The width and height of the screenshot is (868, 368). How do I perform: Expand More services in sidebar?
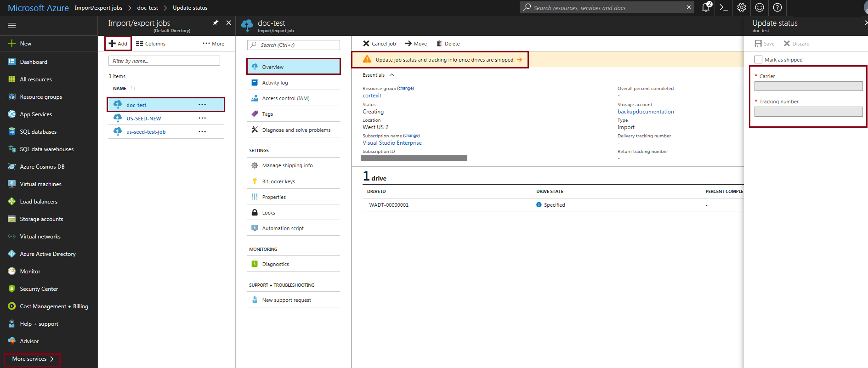click(x=32, y=359)
